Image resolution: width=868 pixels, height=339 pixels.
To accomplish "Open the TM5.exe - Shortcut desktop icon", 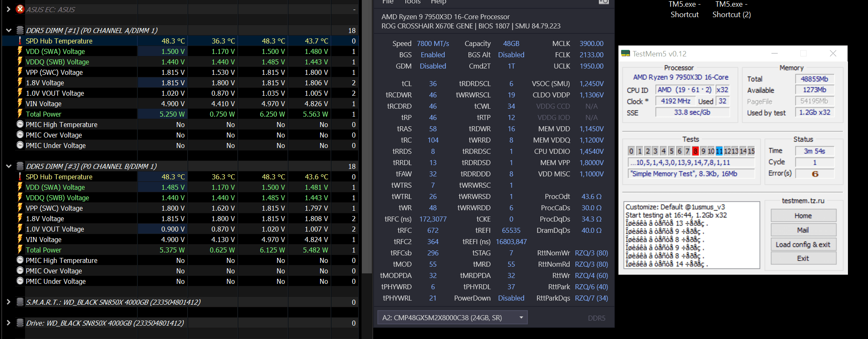I will [685, 9].
